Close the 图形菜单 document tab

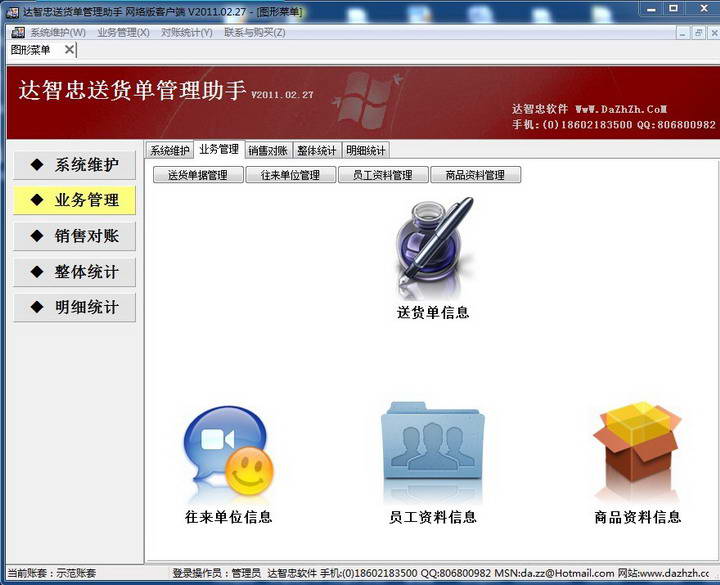69,50
